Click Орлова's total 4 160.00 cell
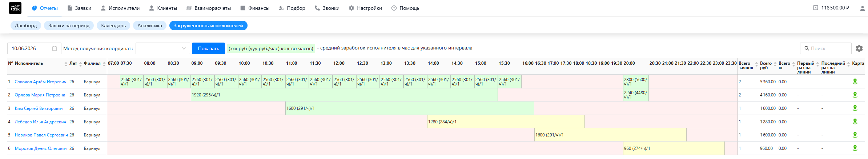Image resolution: width=868 pixels, height=159 pixels. (x=768, y=95)
